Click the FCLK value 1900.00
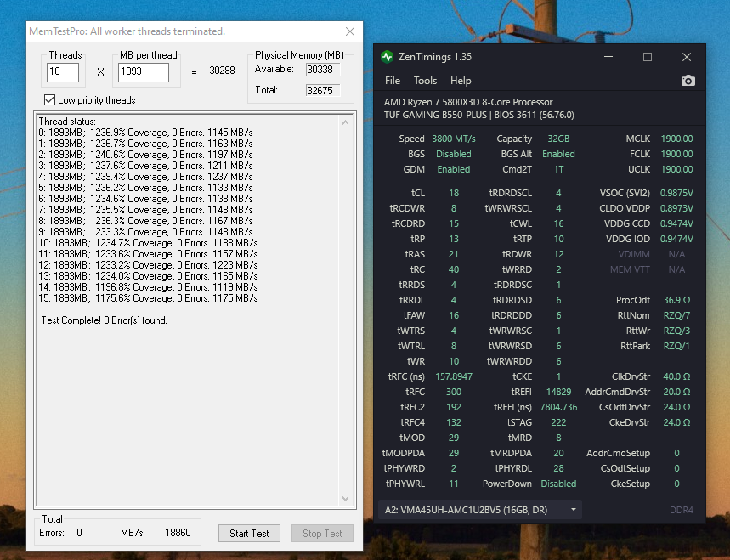 (677, 154)
